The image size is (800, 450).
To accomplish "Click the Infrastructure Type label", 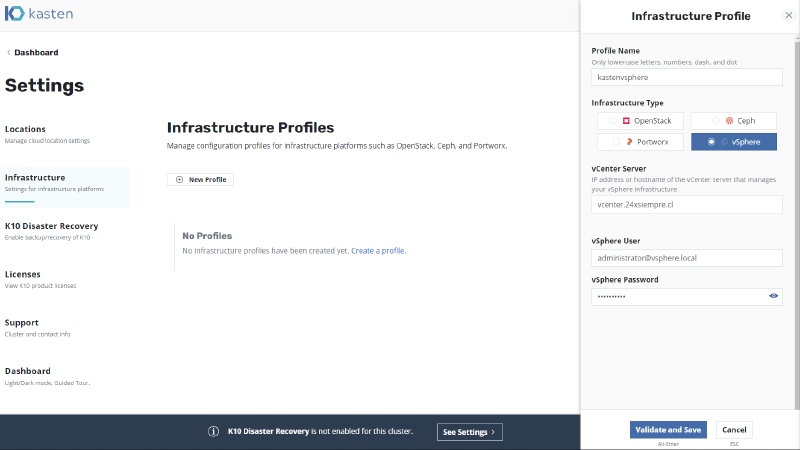I will (627, 103).
